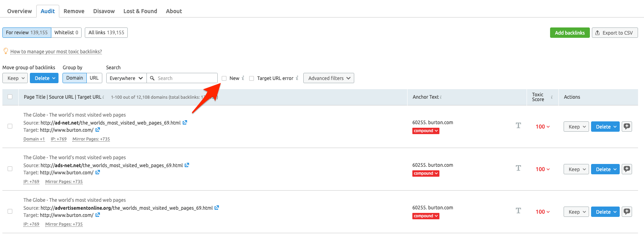Open Keep dropdown for ads-net.net row
This screenshot has width=644, height=234.
pos(576,169)
